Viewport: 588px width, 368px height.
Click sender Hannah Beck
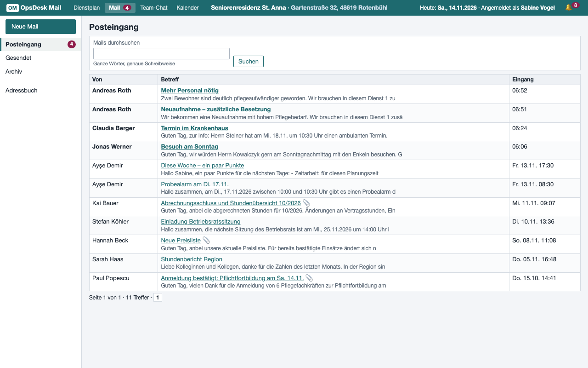click(110, 241)
